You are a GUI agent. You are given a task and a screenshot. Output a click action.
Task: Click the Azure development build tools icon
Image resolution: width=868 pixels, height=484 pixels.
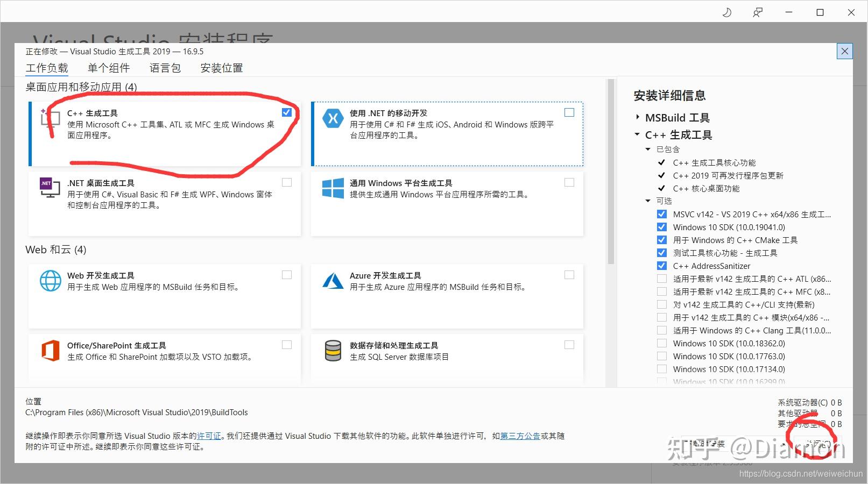coord(333,281)
